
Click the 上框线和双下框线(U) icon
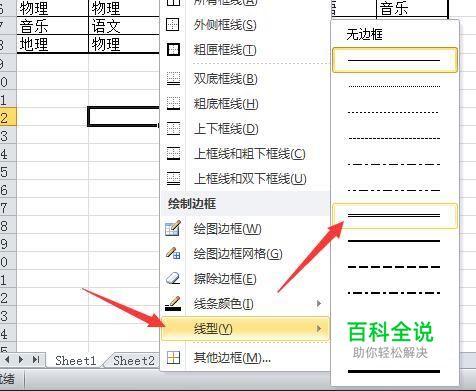tap(173, 179)
